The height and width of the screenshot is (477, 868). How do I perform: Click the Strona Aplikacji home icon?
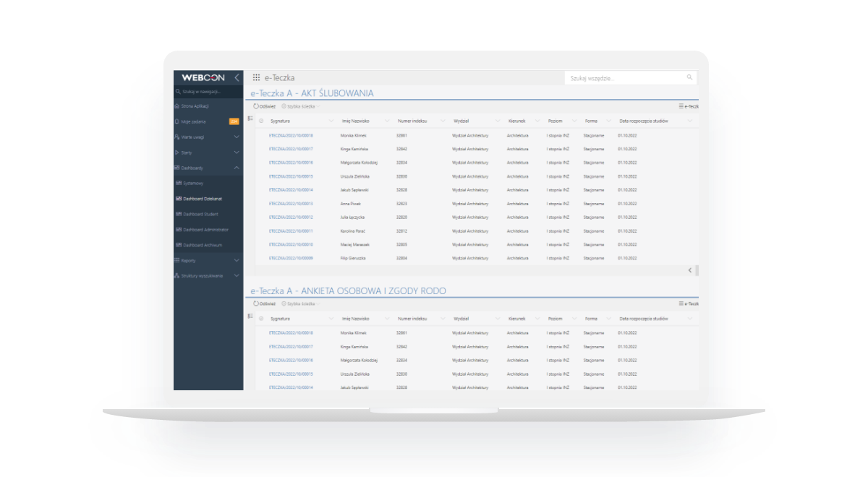177,106
